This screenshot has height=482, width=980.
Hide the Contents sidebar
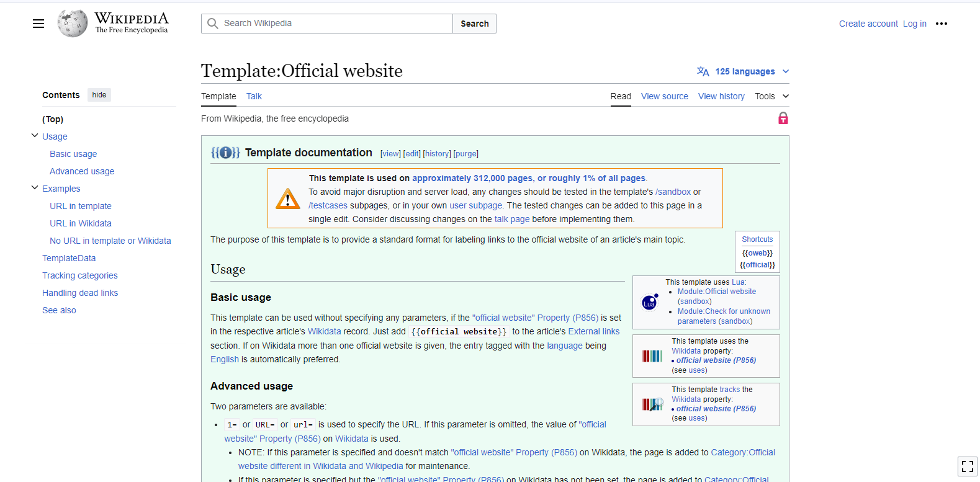coord(99,95)
